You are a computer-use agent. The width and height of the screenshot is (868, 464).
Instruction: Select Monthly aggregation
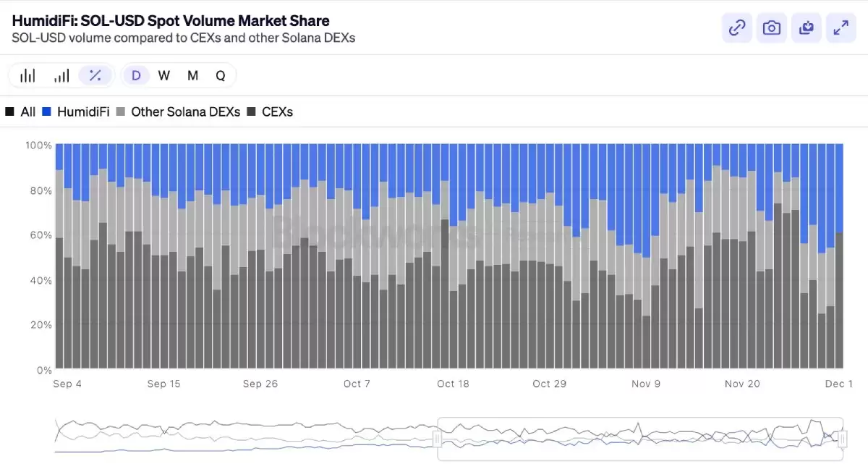coord(192,75)
